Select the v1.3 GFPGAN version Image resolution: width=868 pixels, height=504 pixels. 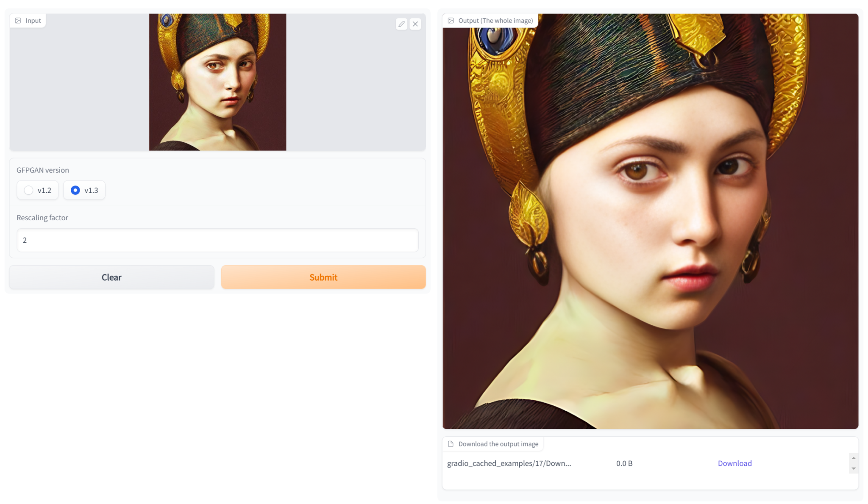point(84,190)
